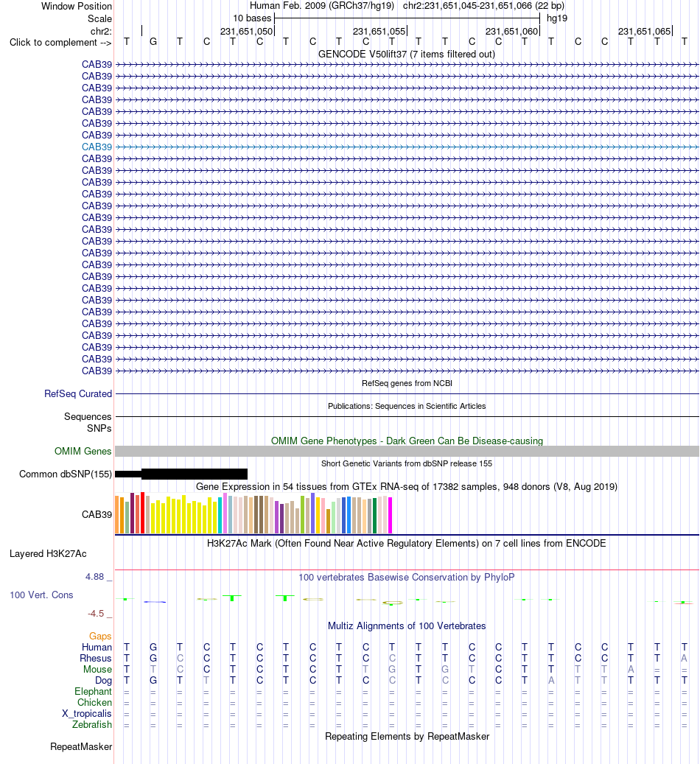700x764 pixels.
Task: Click the highlighted light-blue CAB39 transcript label
Action: coord(97,147)
